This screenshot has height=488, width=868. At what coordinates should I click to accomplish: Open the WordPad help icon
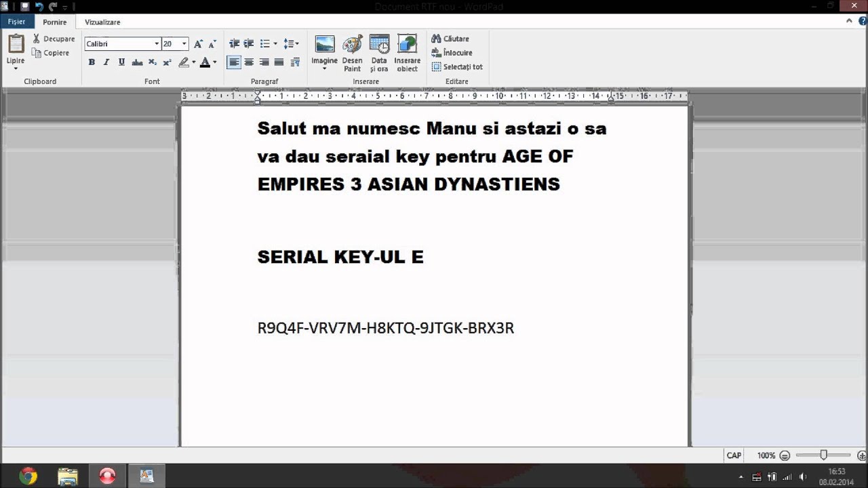click(x=861, y=21)
